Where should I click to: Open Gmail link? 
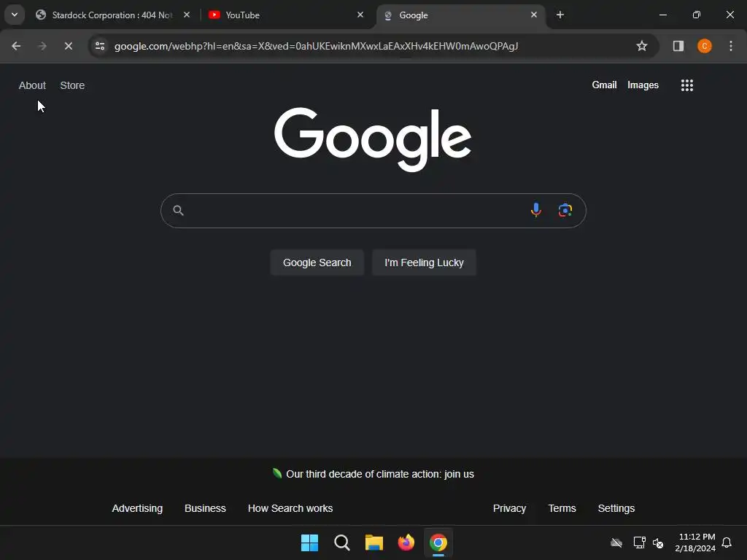604,85
